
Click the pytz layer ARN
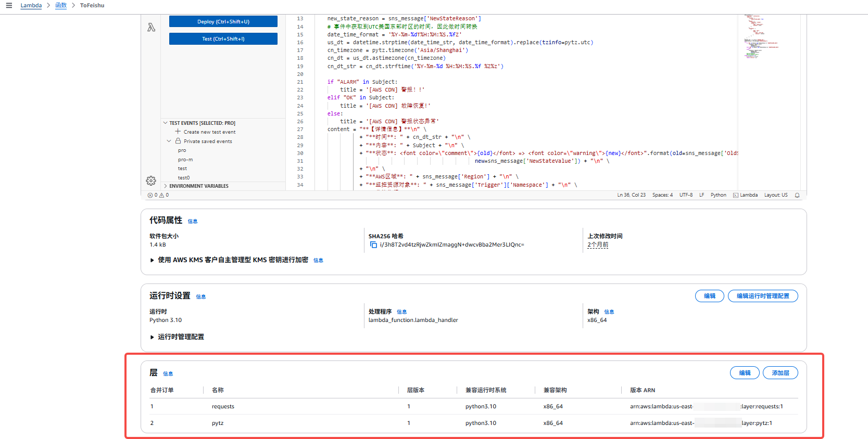(701, 423)
